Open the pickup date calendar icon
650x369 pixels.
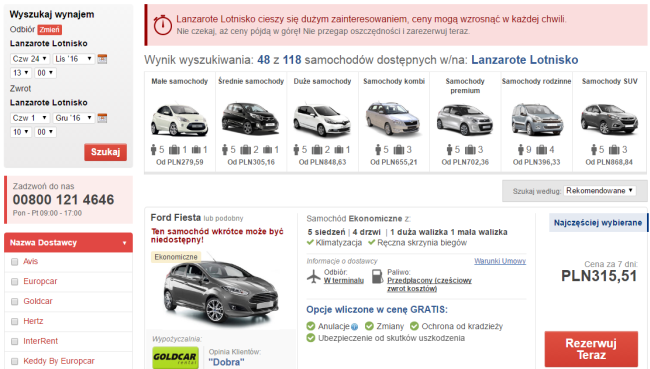coord(102,59)
